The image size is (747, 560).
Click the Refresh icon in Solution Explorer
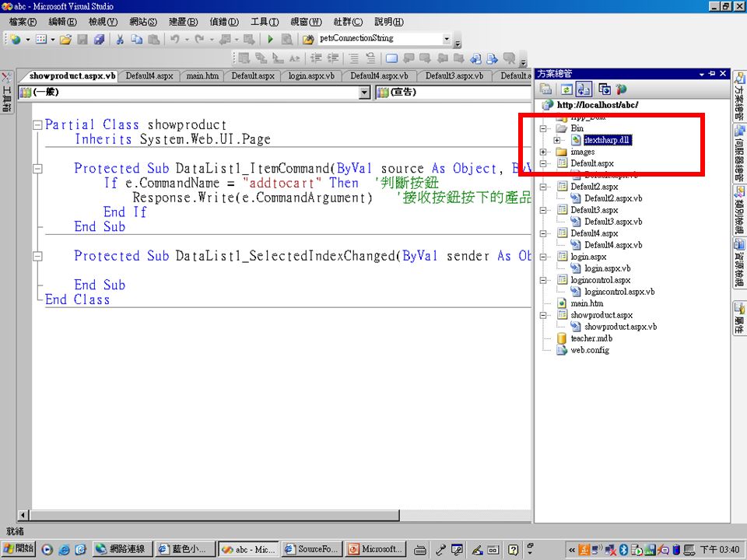click(x=566, y=89)
